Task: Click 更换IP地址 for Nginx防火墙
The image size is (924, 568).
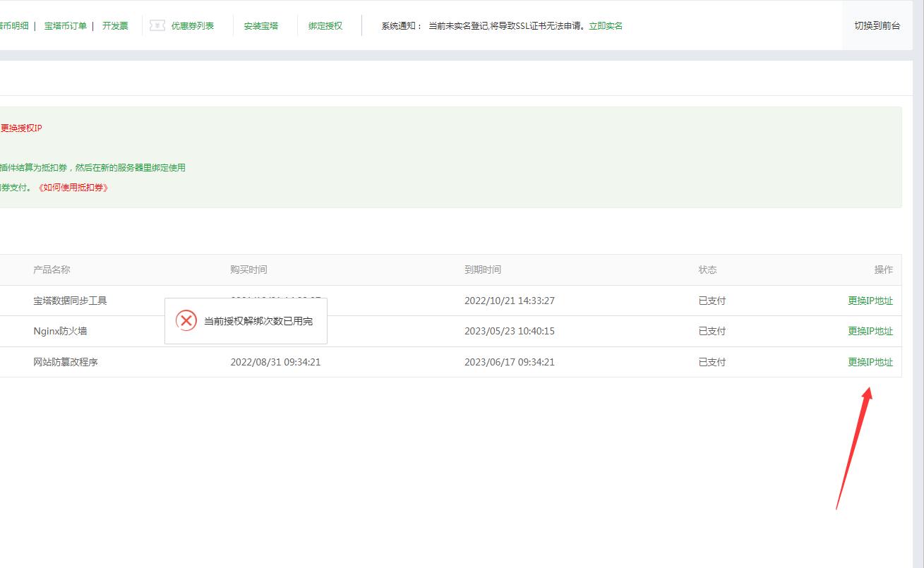Action: click(x=870, y=331)
